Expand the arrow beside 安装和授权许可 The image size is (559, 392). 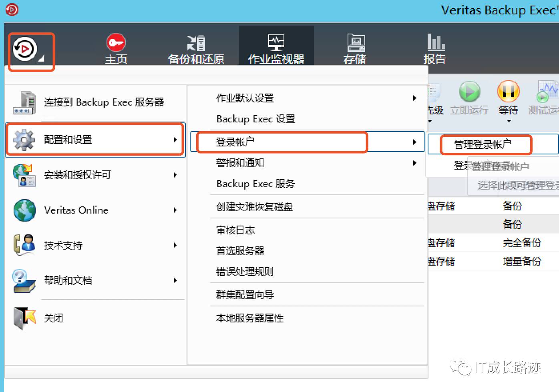[x=175, y=175]
